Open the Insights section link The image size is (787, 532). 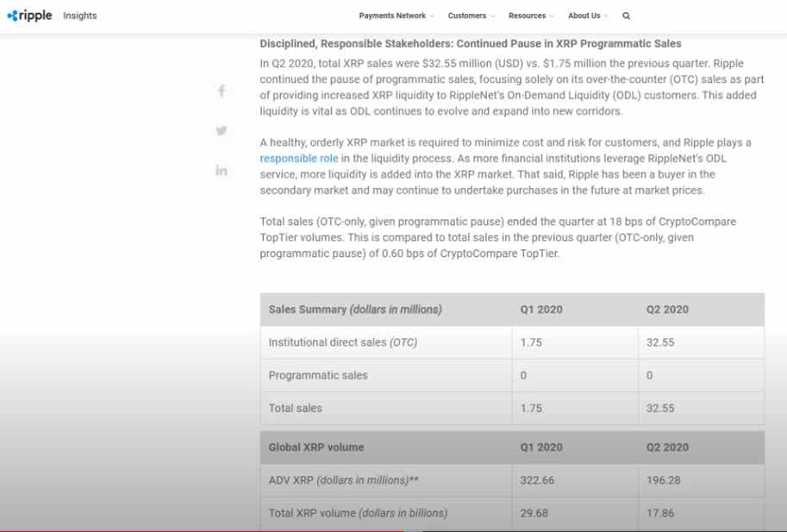80,16
